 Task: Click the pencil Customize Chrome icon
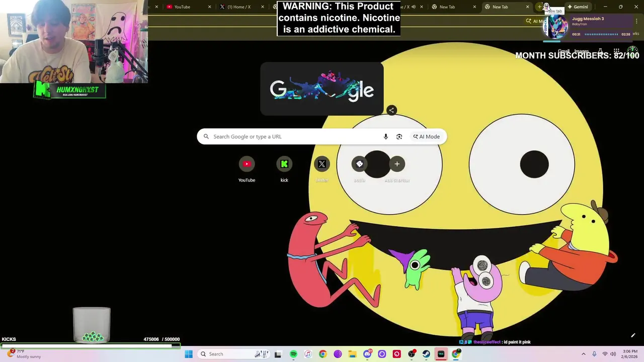pos(633,335)
